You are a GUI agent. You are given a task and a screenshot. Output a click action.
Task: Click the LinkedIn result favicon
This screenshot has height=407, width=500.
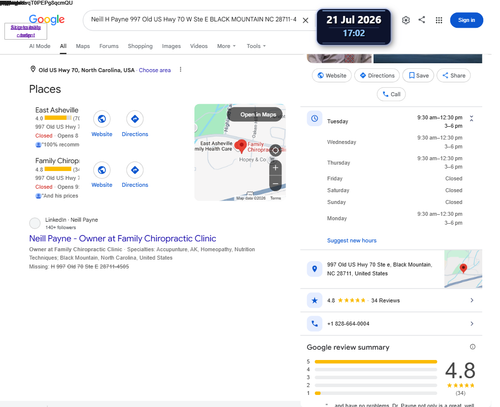point(35,223)
